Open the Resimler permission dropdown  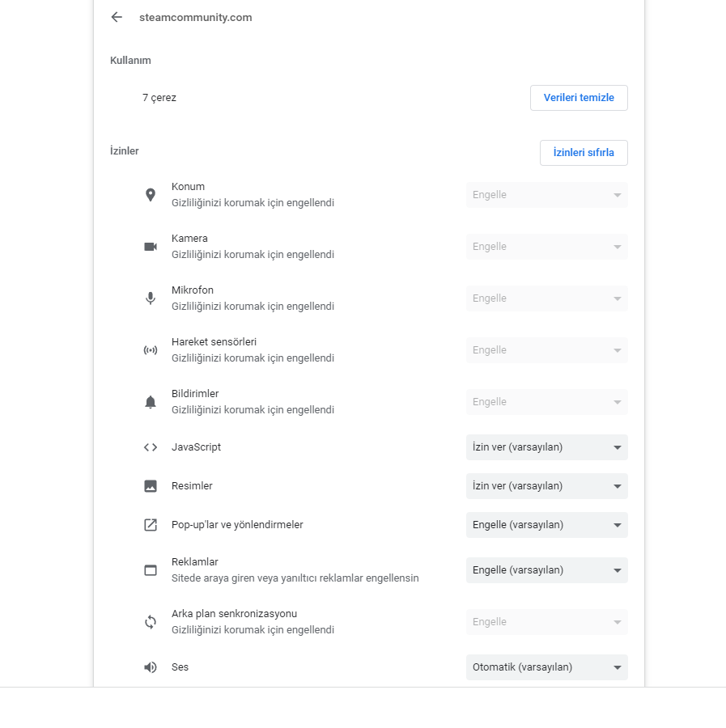pos(546,486)
